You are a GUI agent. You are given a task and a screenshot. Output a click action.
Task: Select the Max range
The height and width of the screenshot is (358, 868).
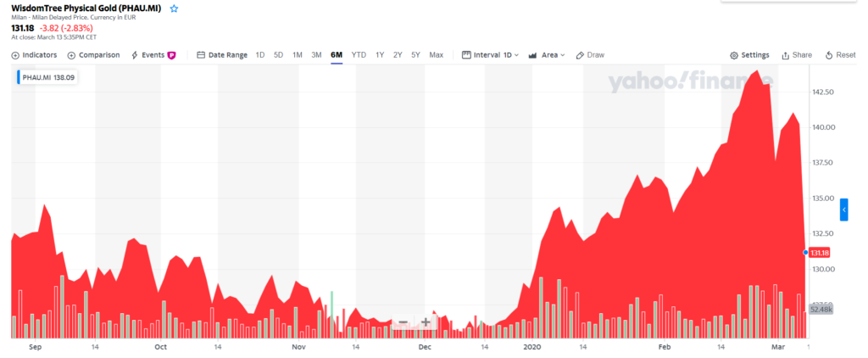pos(437,55)
